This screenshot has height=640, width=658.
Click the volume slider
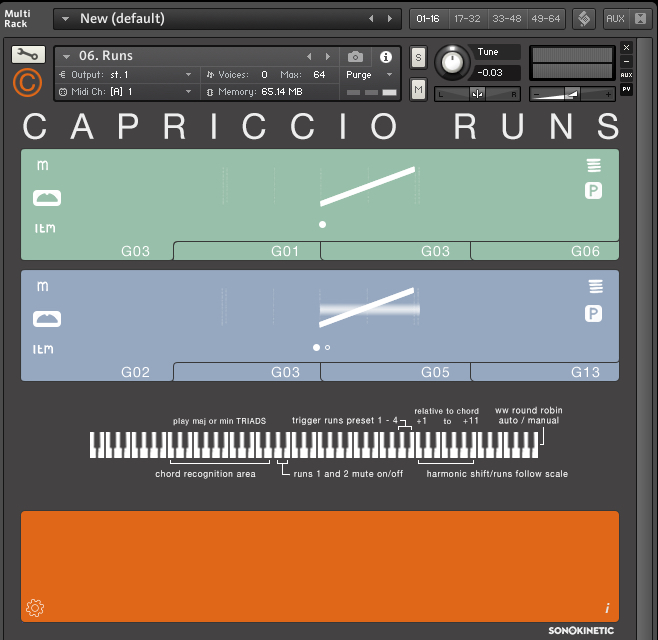572,94
